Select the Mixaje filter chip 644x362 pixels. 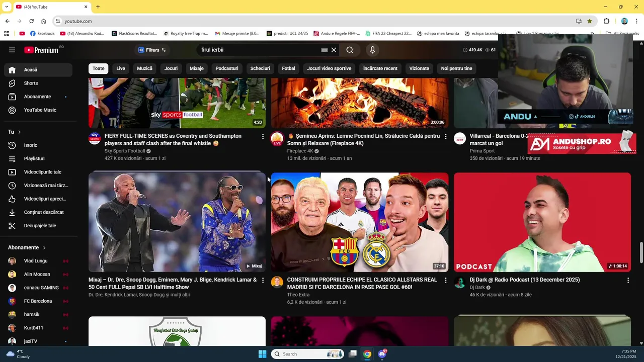197,68
